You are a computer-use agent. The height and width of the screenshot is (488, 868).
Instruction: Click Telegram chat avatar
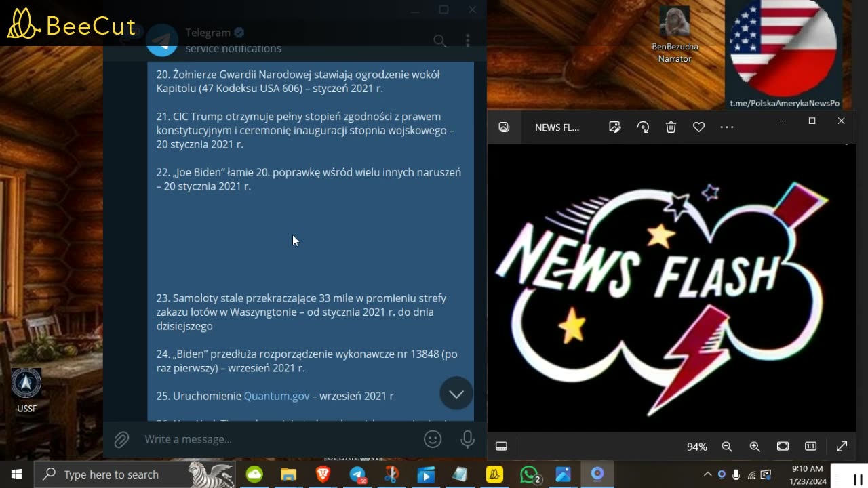163,40
